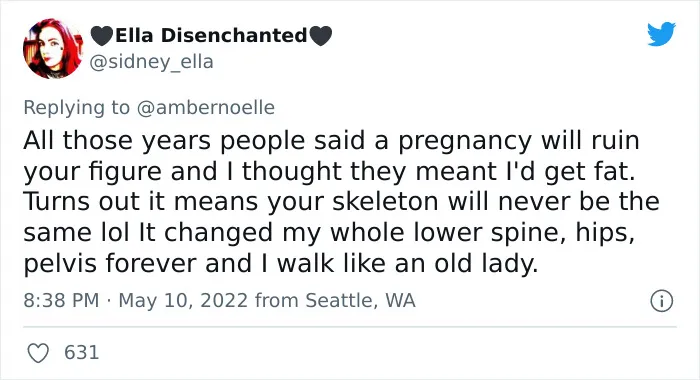Click the blue Twitter bird logo
The height and width of the screenshot is (380, 700).
661,33
